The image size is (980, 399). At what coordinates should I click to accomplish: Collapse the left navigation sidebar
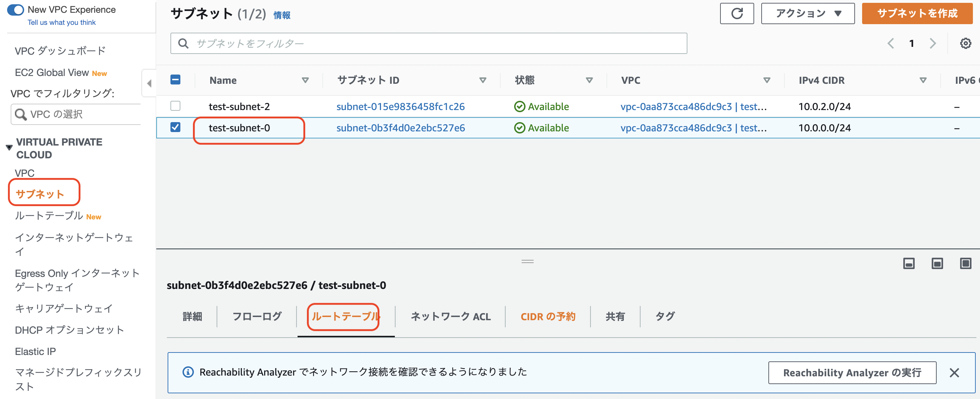[149, 83]
